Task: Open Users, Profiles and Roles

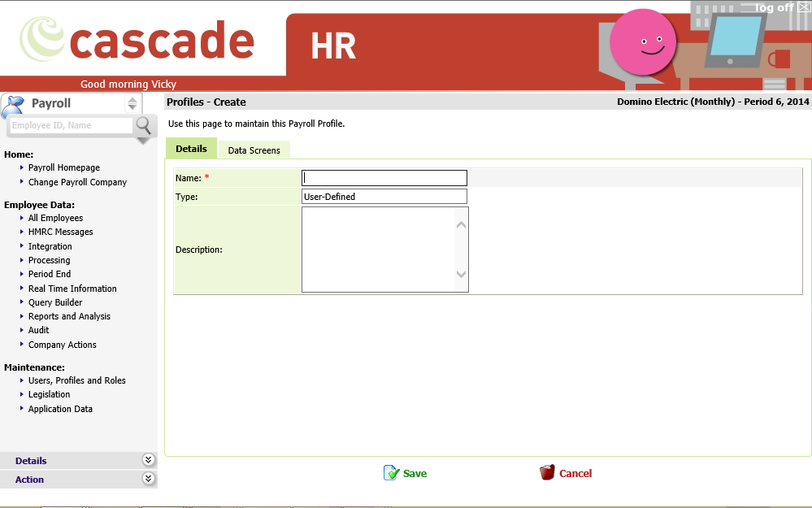Action: point(77,380)
